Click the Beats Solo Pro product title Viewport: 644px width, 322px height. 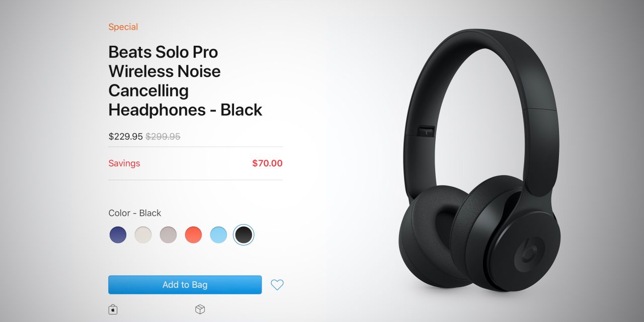(185, 80)
